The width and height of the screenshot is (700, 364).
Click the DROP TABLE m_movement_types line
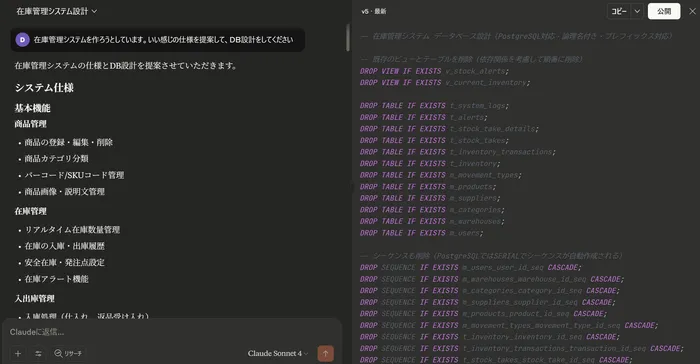[x=441, y=175]
